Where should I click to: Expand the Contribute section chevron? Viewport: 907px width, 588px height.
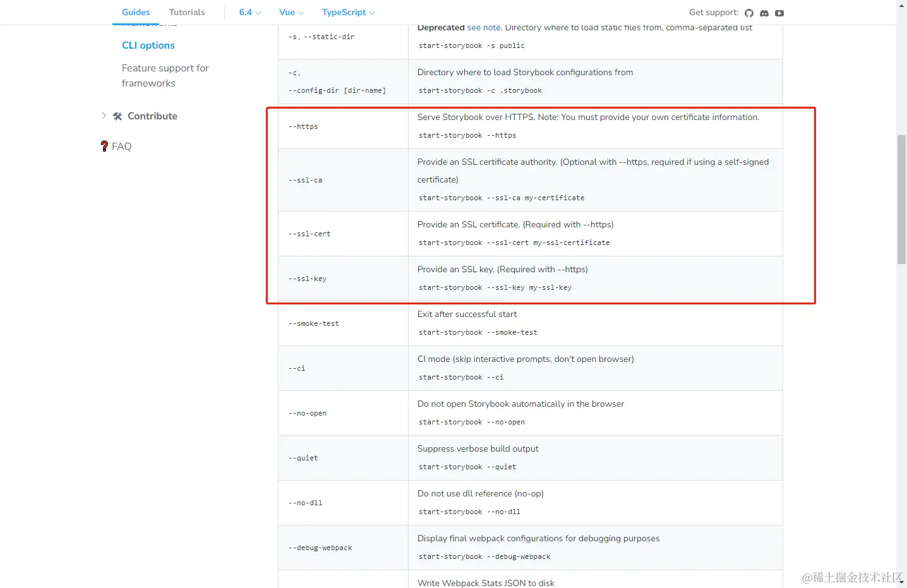[x=104, y=116]
